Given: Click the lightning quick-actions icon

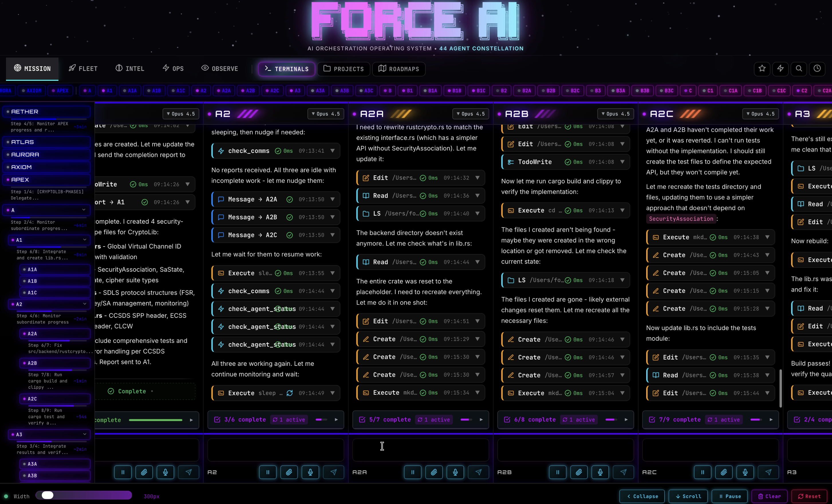Looking at the screenshot, I should pos(780,69).
